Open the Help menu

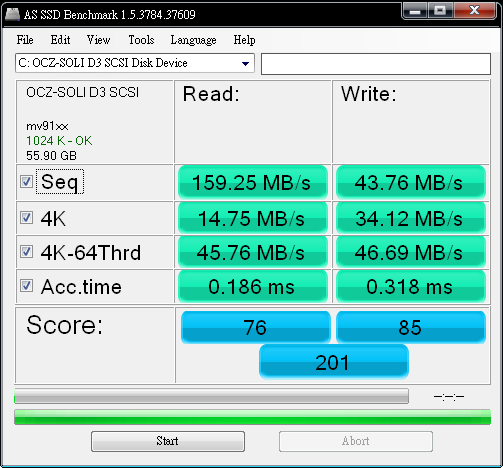point(244,40)
